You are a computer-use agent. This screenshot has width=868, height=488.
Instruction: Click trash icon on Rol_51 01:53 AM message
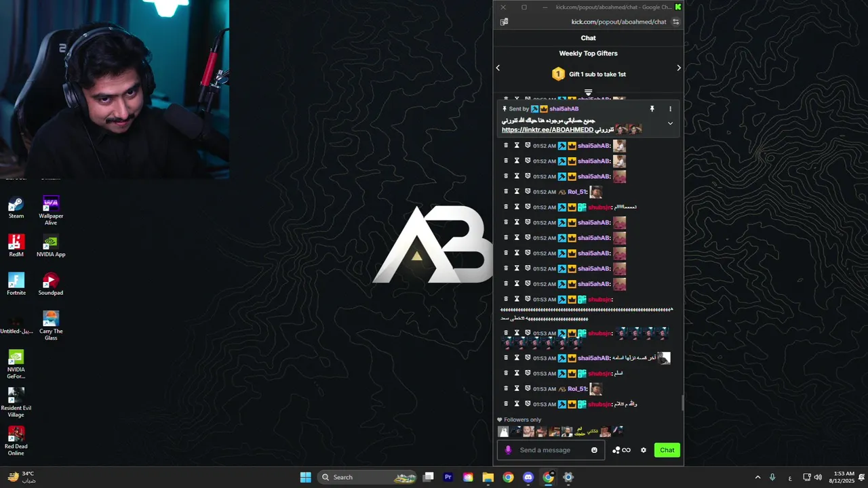coord(506,389)
